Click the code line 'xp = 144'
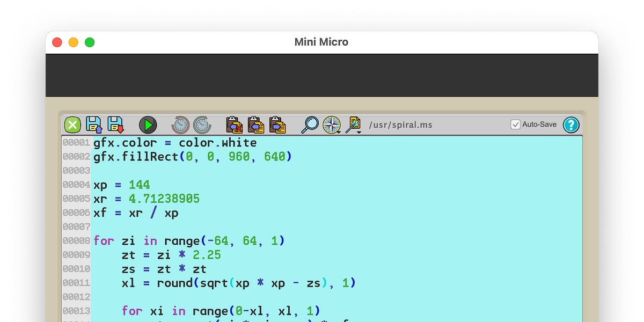 click(x=122, y=185)
